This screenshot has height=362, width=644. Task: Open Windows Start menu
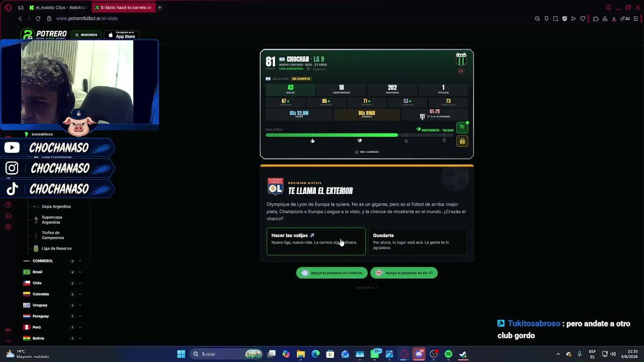(181, 354)
